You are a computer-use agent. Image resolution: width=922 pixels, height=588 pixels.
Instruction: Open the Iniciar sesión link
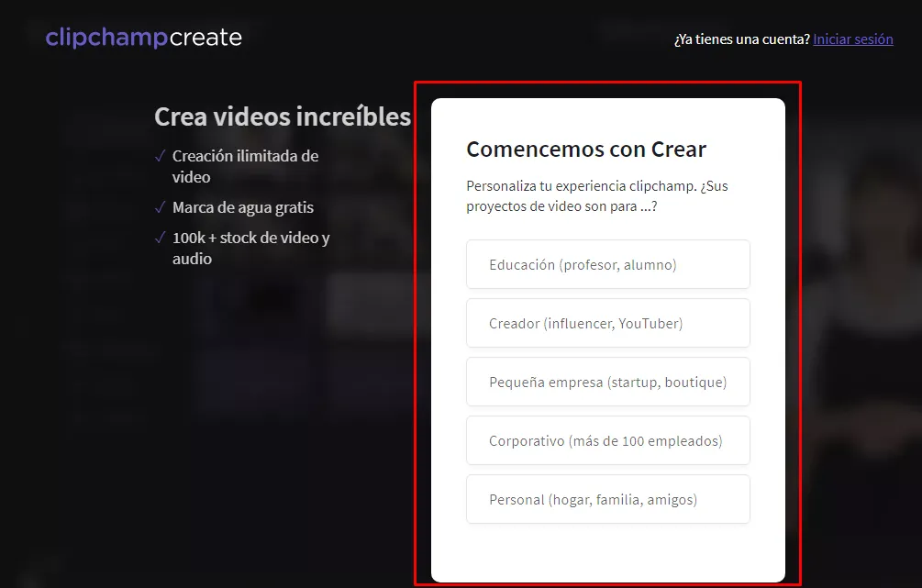852,39
